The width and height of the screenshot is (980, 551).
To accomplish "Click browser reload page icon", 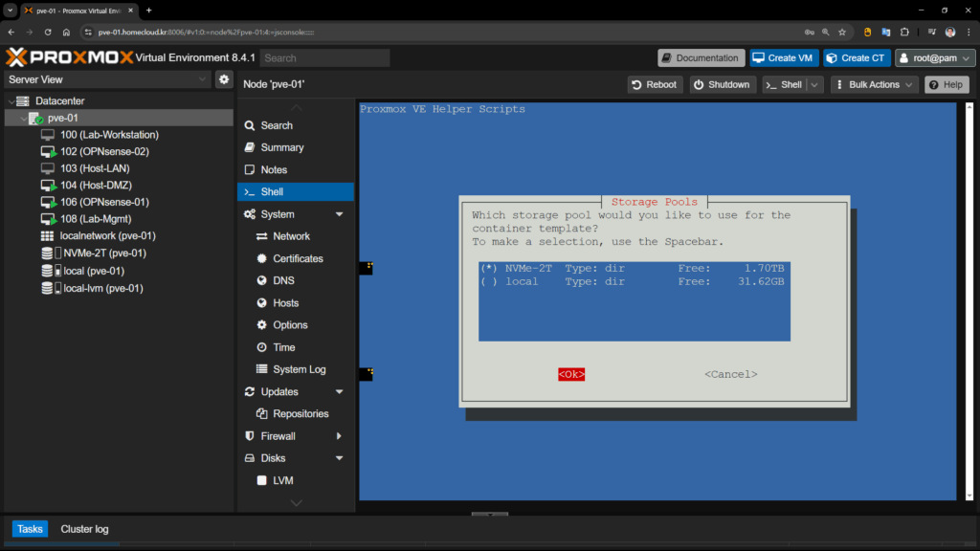I will tap(48, 32).
